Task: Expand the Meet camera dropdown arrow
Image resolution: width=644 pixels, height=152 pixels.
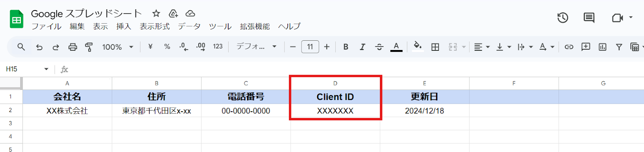Action: pos(631,17)
